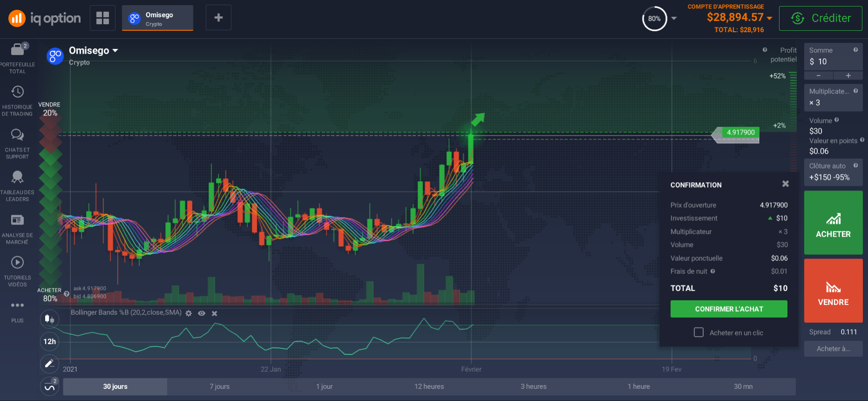Click the Omisego asset coin icon
Image resolution: width=868 pixels, height=401 pixels.
tap(55, 56)
